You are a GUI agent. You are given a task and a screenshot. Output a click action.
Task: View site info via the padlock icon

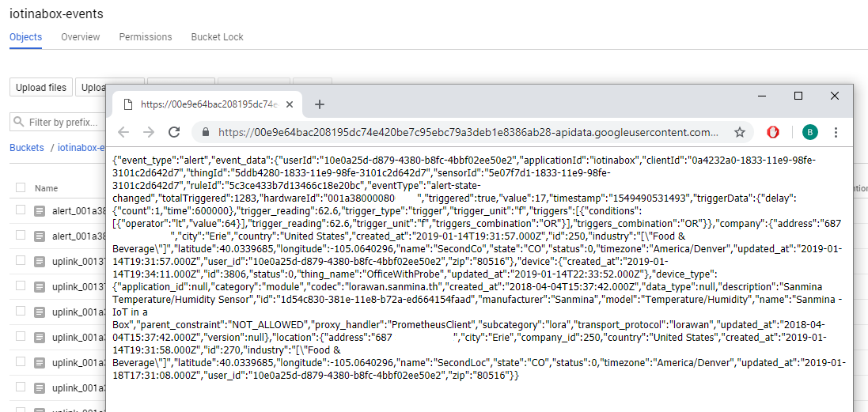point(207,133)
